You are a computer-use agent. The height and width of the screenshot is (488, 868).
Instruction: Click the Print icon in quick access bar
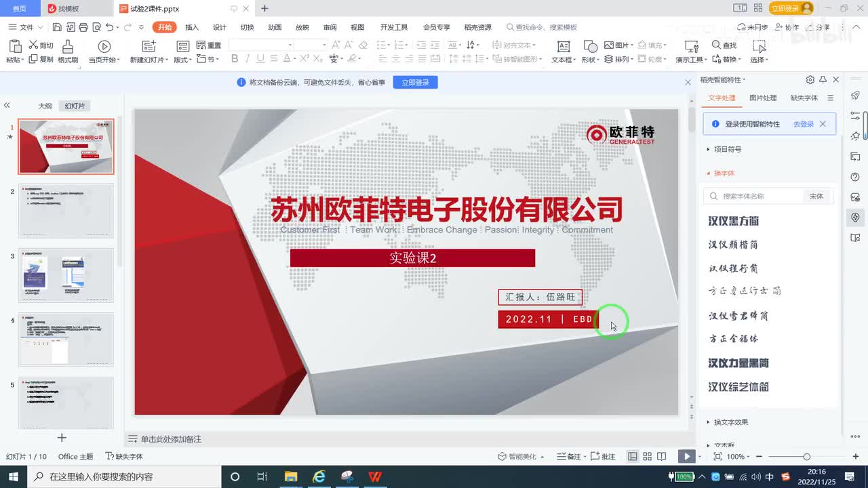tap(83, 27)
